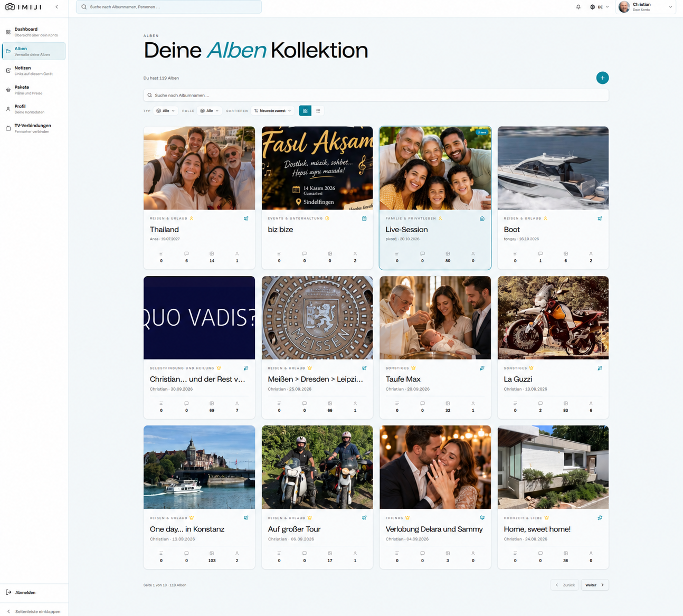Click Seitenleiste einklappen
Screen dimensions: 683x616
[x=34, y=611]
